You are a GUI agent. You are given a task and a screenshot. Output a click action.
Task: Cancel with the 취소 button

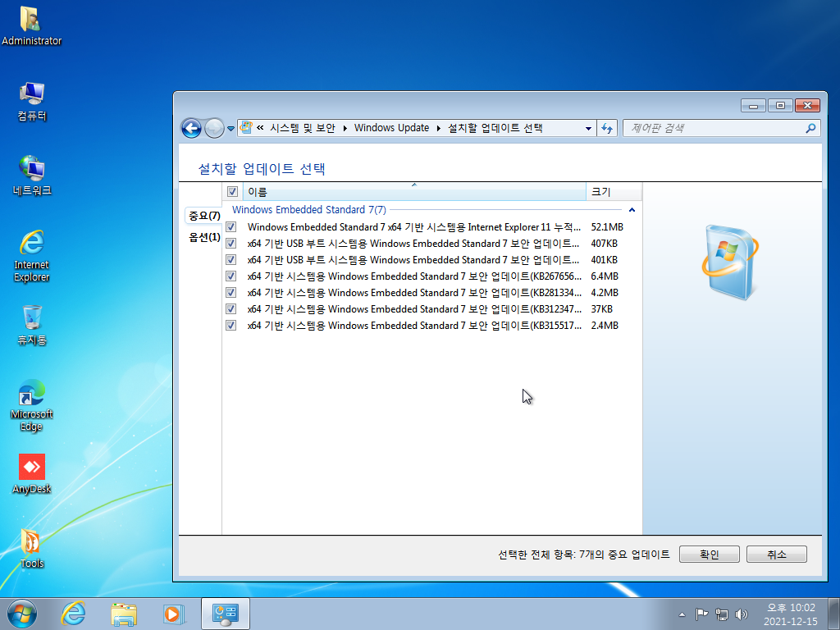tap(776, 555)
